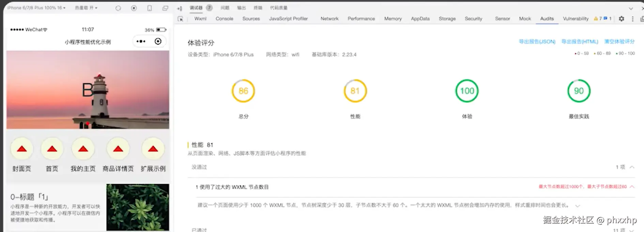Screen dimensions: 644x232
Task: Click 导出报告(JSON) link
Action: 537,42
